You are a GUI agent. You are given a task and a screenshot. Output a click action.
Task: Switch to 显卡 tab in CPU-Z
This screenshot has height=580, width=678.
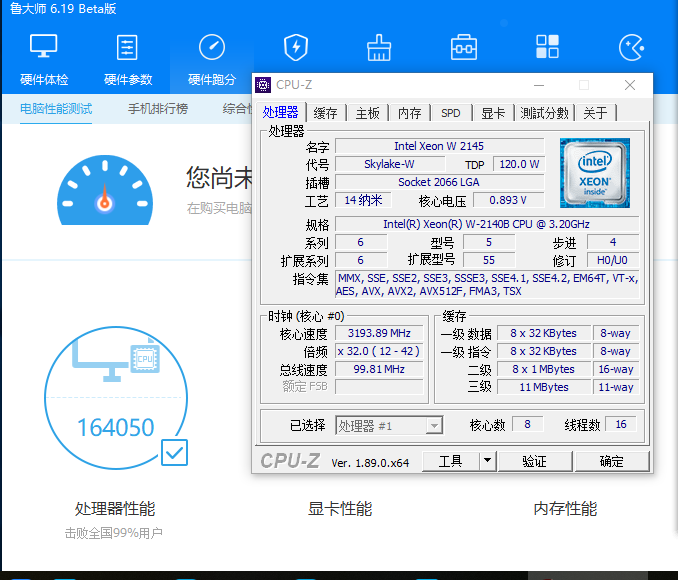pos(493,113)
